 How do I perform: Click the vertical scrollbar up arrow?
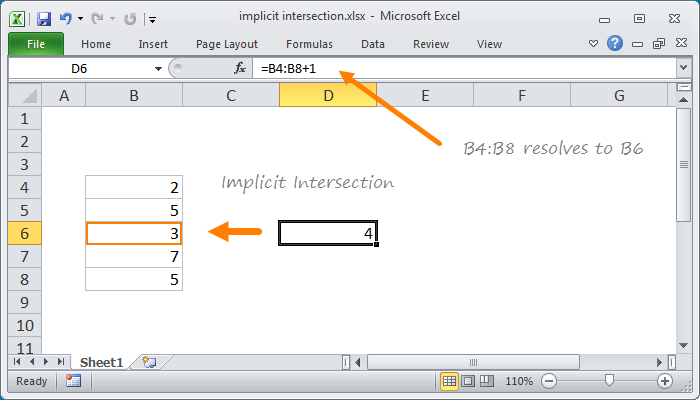683,100
